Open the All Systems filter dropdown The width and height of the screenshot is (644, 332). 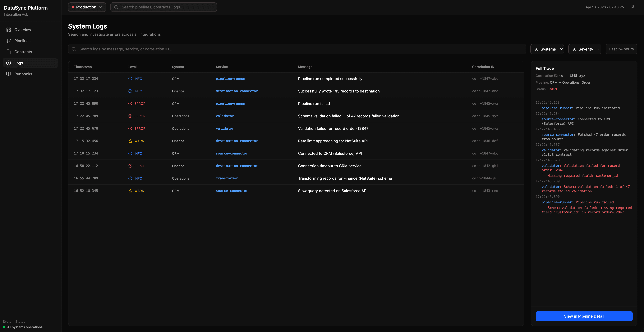[x=547, y=49]
